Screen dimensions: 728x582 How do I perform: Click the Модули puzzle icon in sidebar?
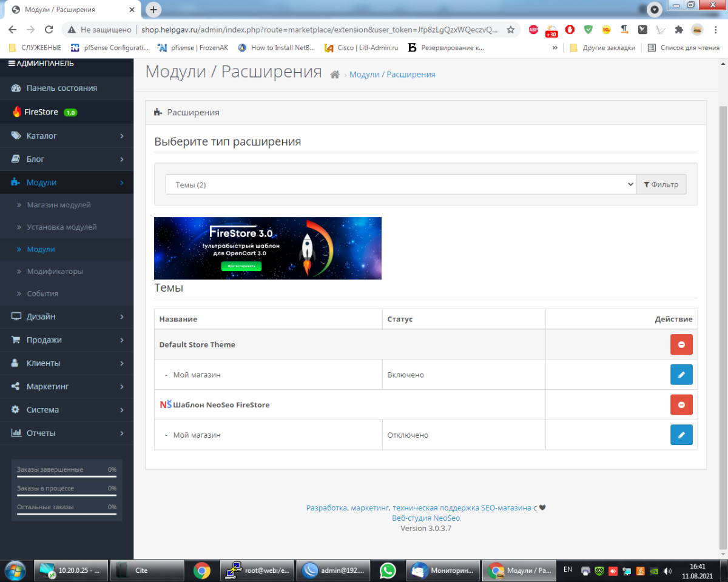16,182
